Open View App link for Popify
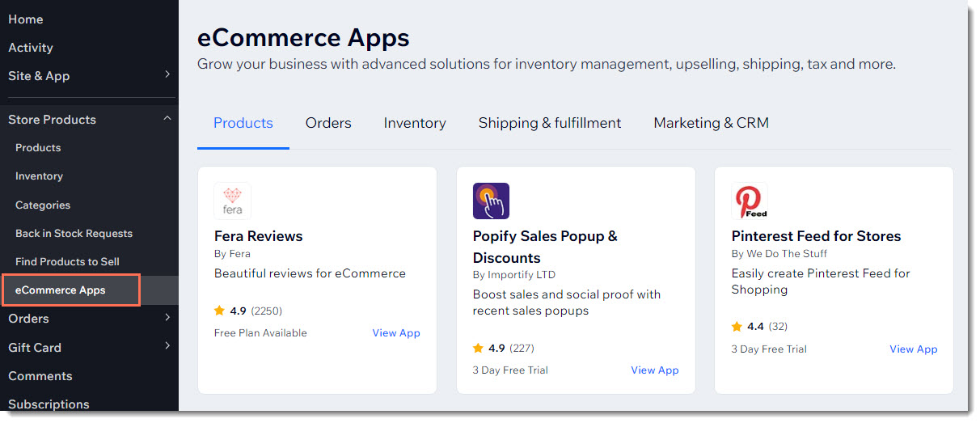The height and width of the screenshot is (423, 980). point(655,370)
